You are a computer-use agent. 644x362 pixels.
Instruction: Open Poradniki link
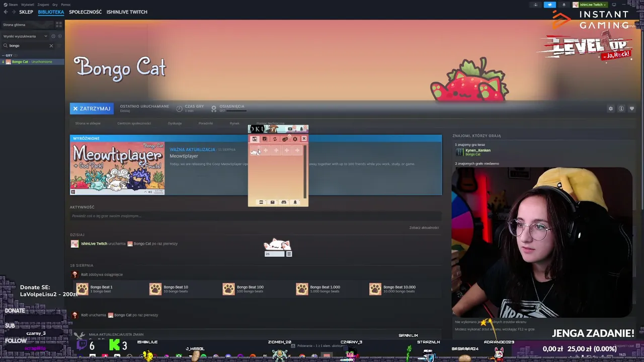coord(206,123)
